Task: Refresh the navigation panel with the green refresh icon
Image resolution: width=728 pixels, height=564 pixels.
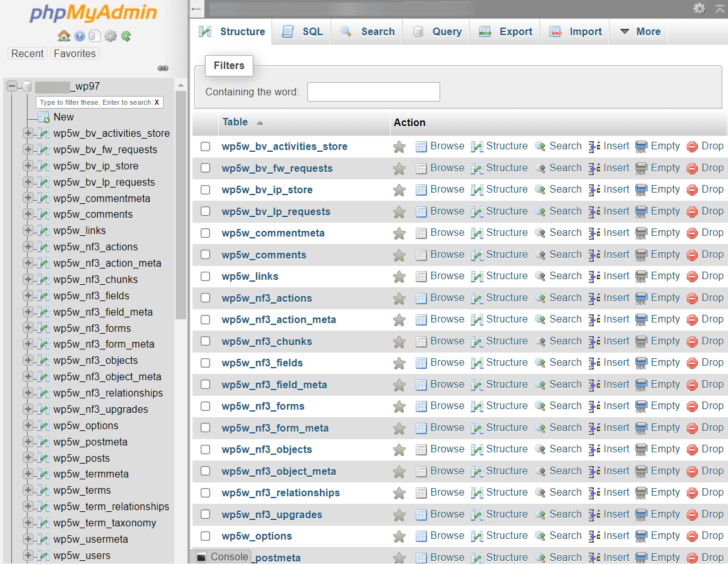Action: tap(125, 36)
